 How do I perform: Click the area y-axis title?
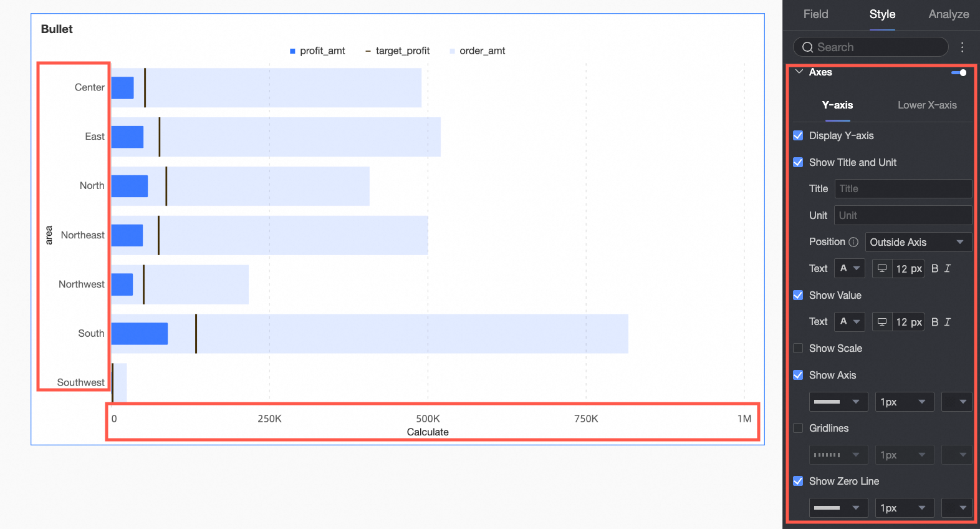[x=49, y=235]
